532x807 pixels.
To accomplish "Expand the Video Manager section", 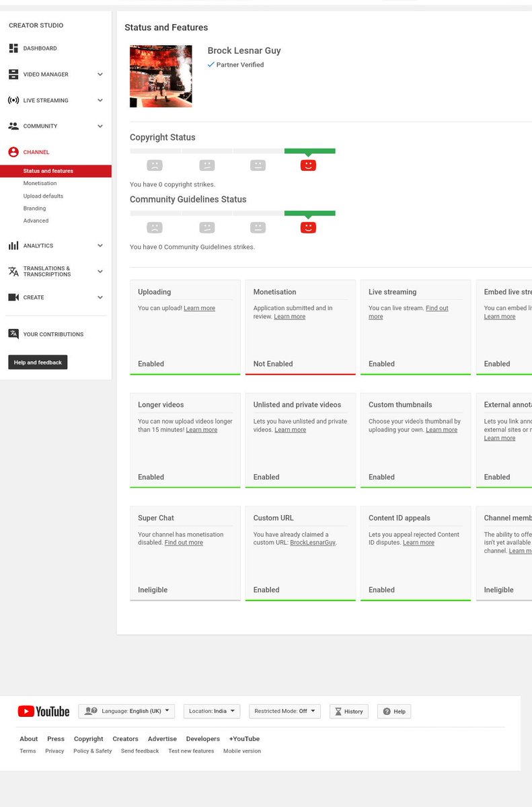I will coord(100,75).
